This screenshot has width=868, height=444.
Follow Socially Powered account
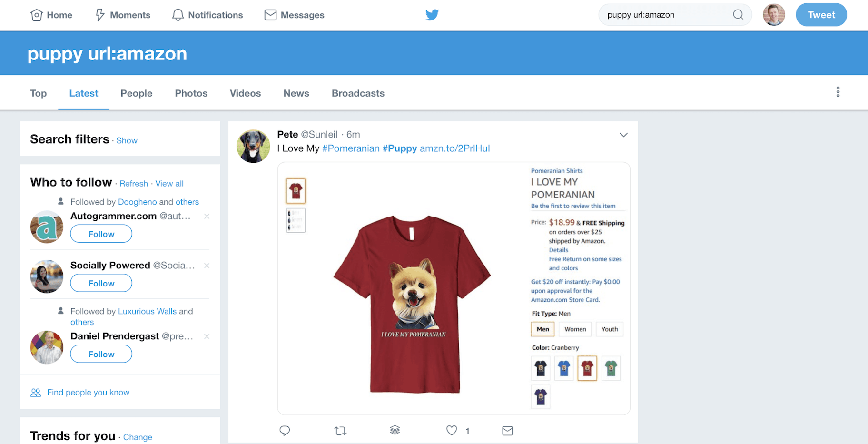coord(101,283)
